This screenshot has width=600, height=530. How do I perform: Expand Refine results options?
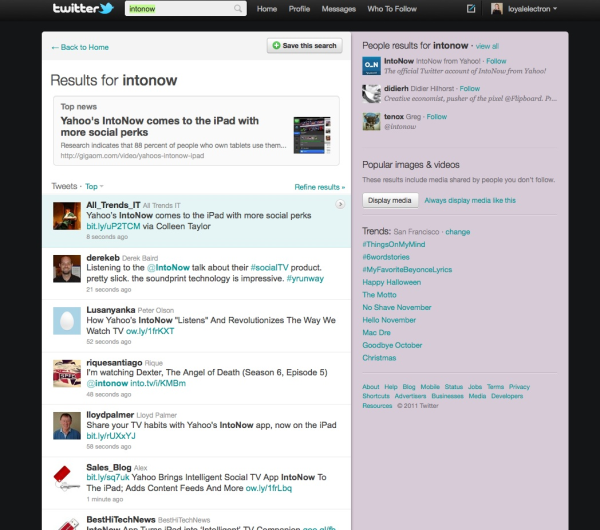click(319, 186)
